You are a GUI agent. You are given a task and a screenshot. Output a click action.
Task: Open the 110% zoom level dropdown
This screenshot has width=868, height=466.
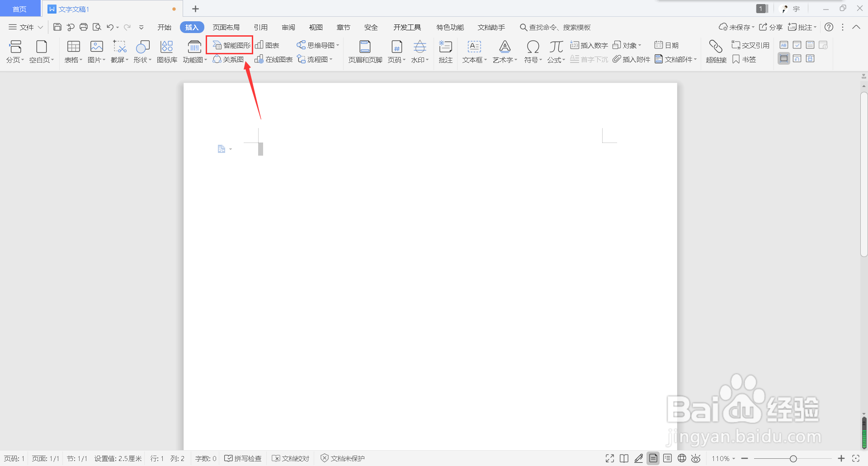tap(723, 458)
